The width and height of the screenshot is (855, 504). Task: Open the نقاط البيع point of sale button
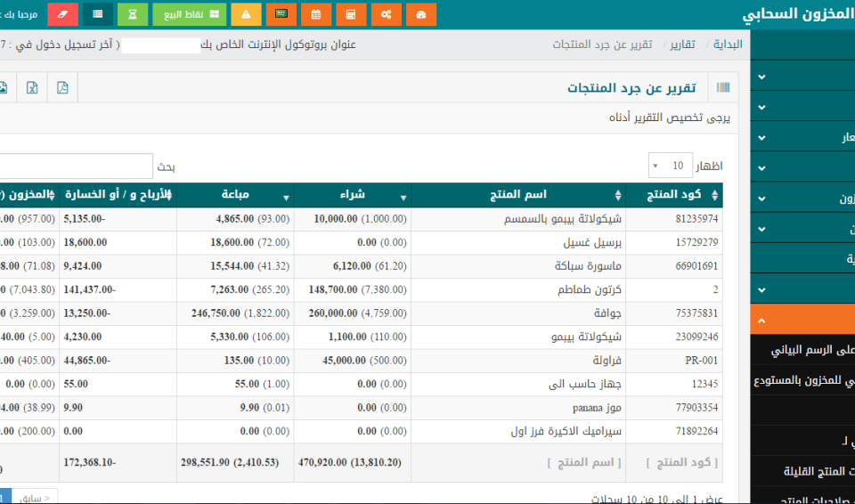(189, 14)
